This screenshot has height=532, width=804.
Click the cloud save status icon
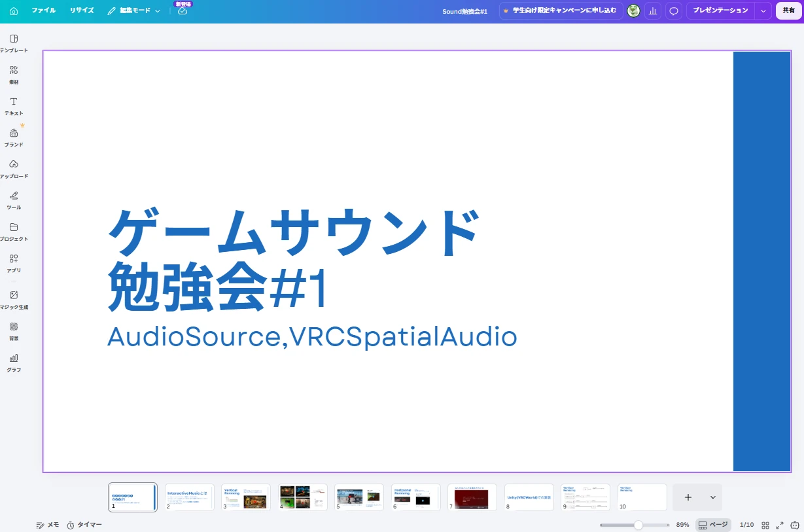(183, 11)
